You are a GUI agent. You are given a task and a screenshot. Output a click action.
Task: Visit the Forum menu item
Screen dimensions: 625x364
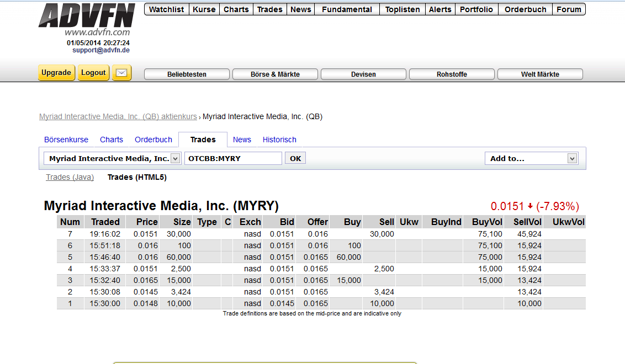(x=569, y=9)
